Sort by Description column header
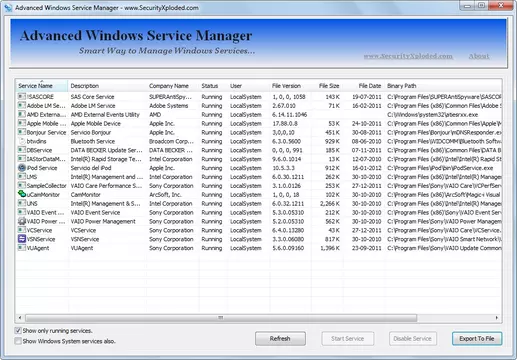The height and width of the screenshot is (360, 517). tap(107, 86)
